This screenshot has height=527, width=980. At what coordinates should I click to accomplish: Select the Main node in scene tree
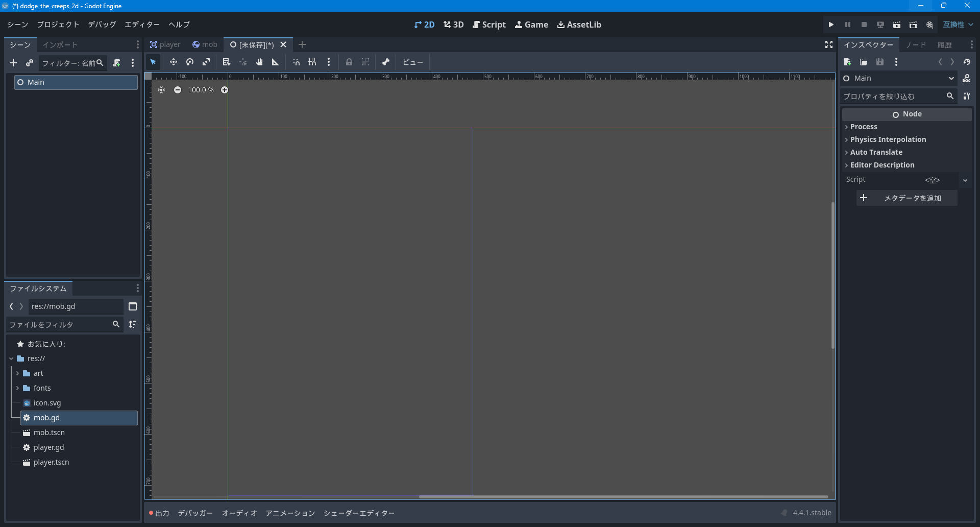[x=76, y=82]
